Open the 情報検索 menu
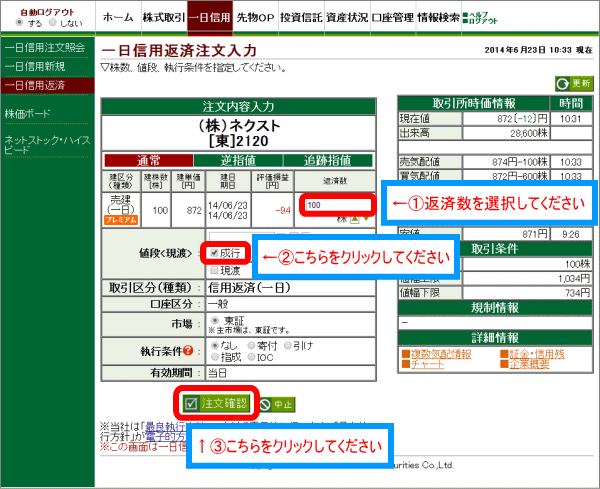The width and height of the screenshot is (600, 489). (439, 18)
